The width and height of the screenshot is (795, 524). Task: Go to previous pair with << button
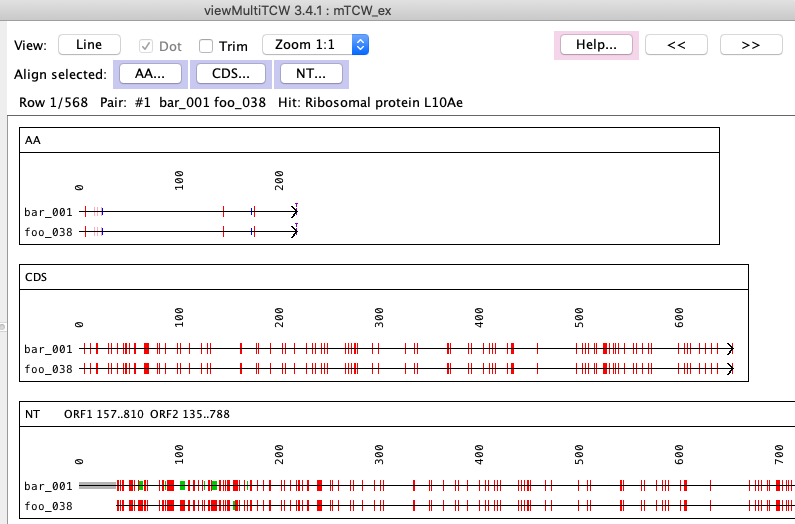point(676,45)
